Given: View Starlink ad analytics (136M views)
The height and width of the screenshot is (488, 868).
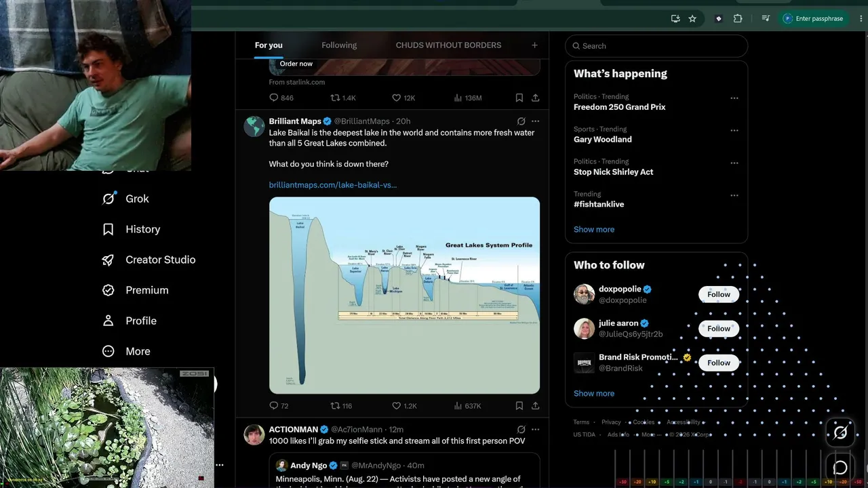Looking at the screenshot, I should click(x=467, y=98).
